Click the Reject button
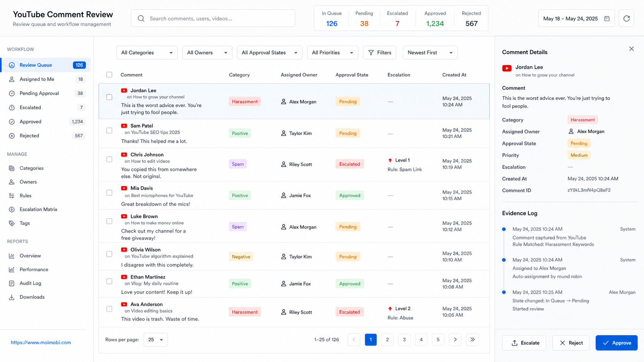Viewport: 644px width, 362px height. pyautogui.click(x=571, y=343)
